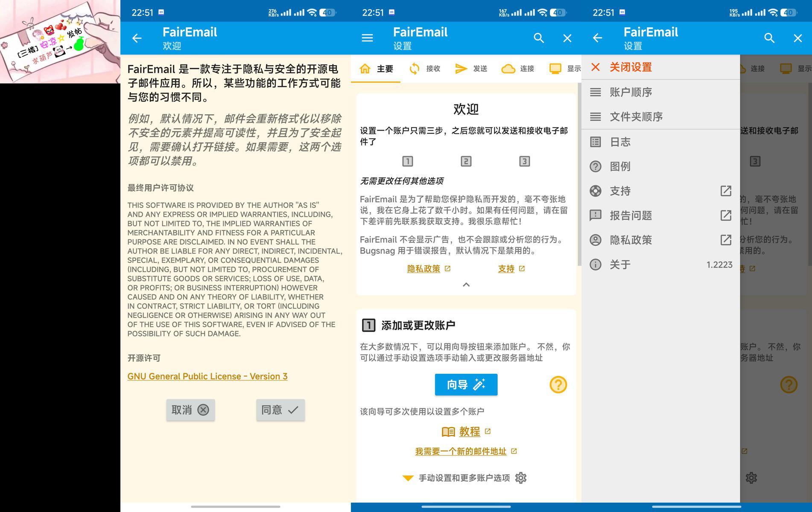This screenshot has height=512, width=812.
Task: Click external link icon beside drawer 支持
Action: 726,191
